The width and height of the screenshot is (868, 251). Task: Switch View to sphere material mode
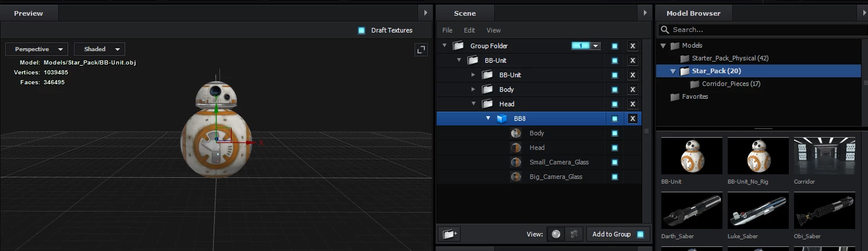tap(556, 234)
